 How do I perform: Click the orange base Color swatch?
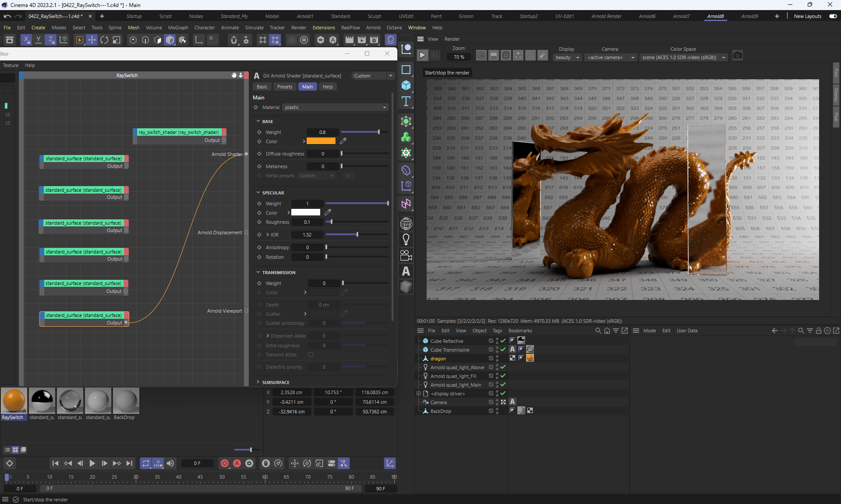[321, 141]
